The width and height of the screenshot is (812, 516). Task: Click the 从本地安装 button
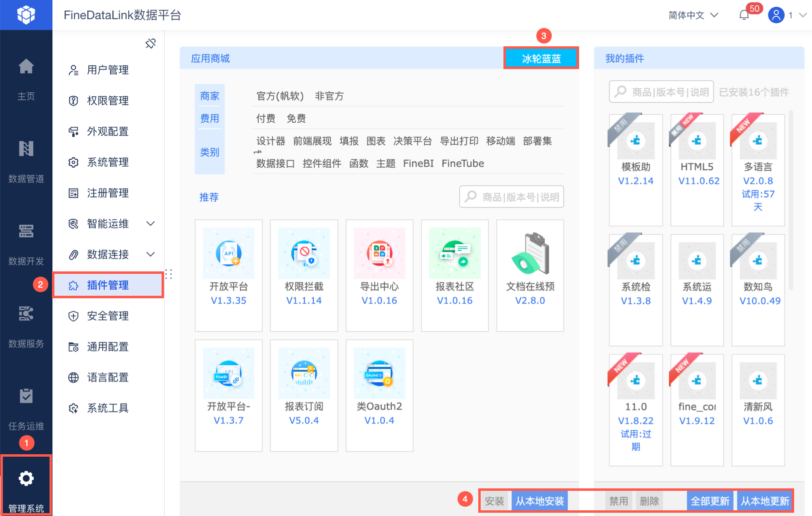[539, 501]
